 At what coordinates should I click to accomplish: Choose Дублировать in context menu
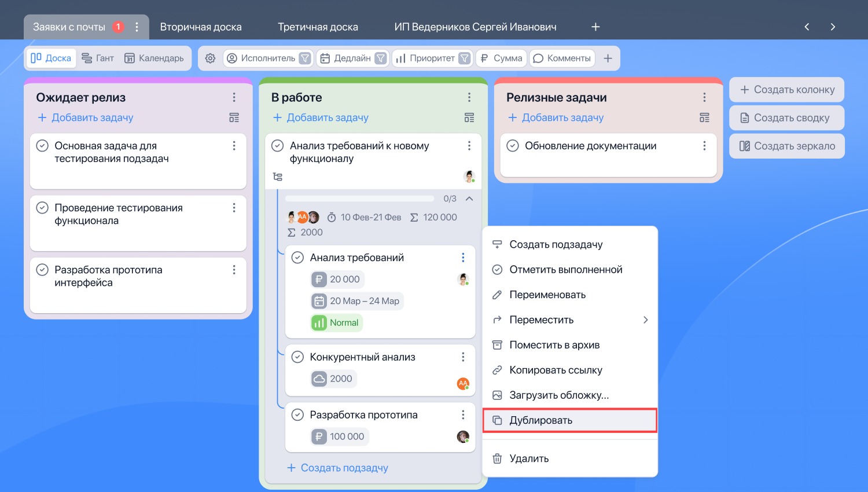tap(570, 420)
